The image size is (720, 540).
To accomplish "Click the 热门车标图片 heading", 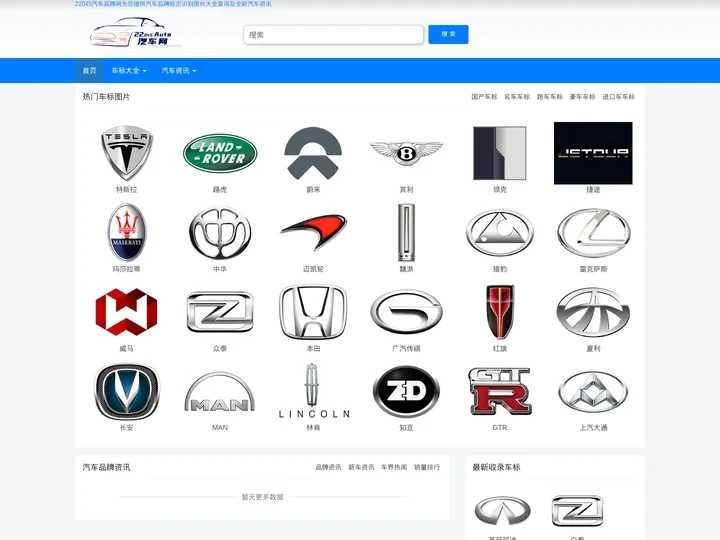I will point(106,96).
